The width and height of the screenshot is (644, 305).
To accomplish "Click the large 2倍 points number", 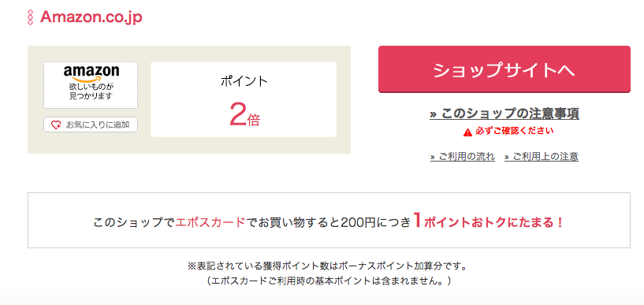I will (244, 114).
